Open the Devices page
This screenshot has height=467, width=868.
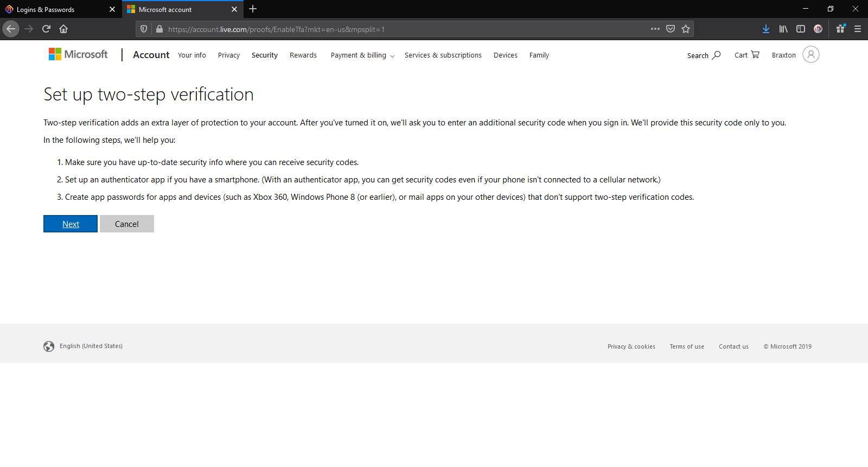[506, 55]
